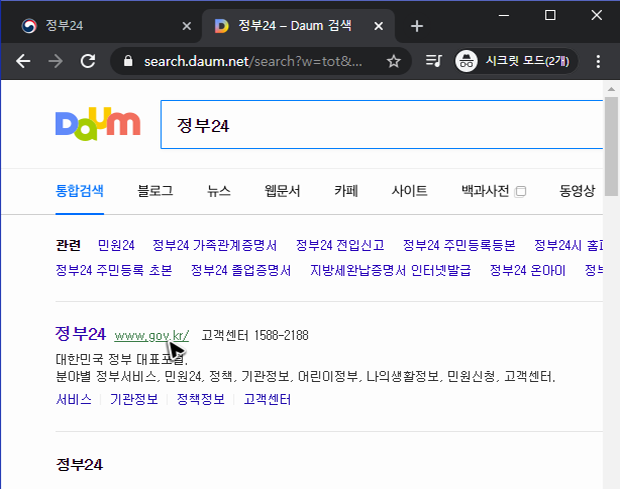
Task: Maximize the browser window
Action: (x=550, y=15)
